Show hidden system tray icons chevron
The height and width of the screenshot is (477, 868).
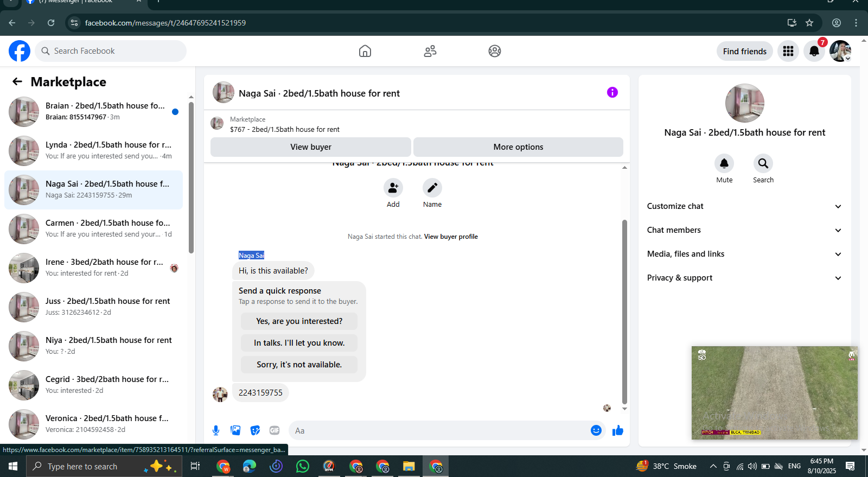point(713,466)
